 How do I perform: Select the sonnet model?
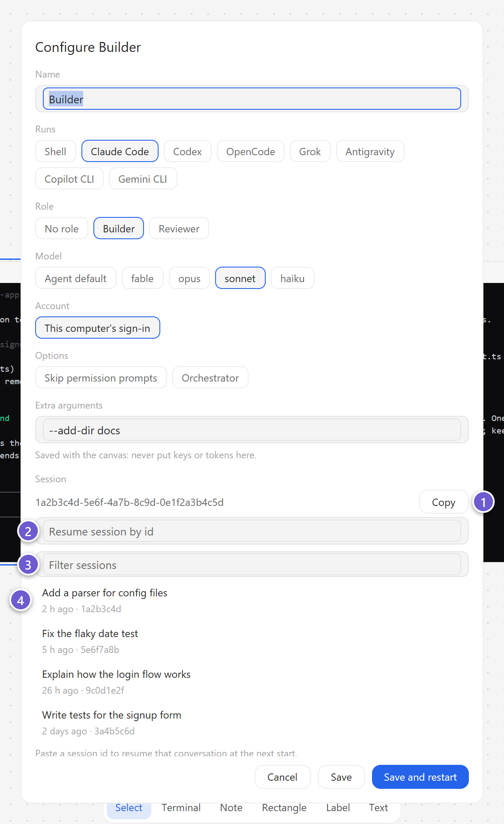pos(240,278)
